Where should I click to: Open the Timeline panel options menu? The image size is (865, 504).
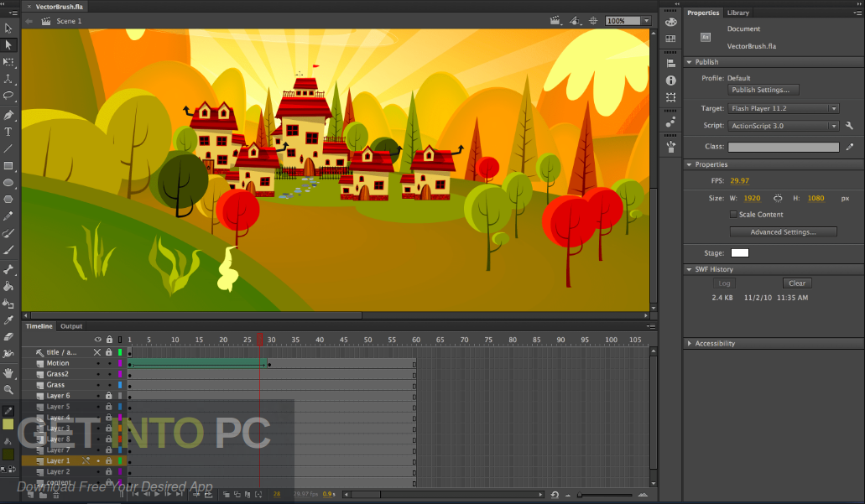point(651,326)
